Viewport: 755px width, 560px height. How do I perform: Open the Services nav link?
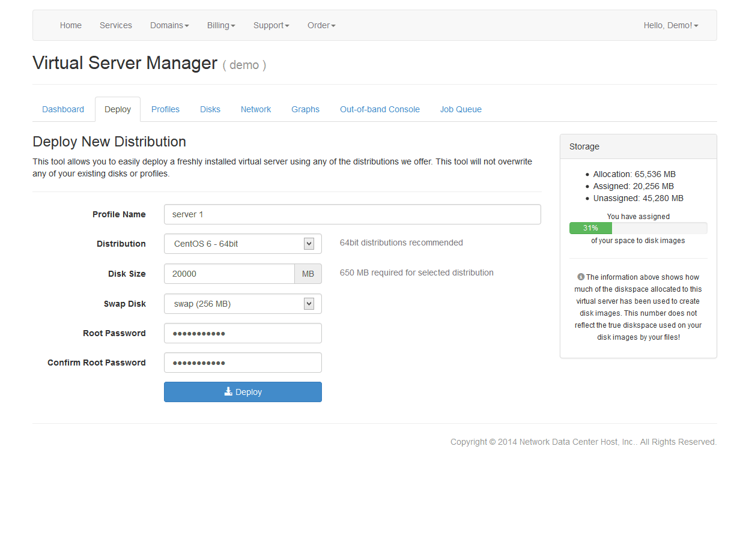pyautogui.click(x=116, y=25)
